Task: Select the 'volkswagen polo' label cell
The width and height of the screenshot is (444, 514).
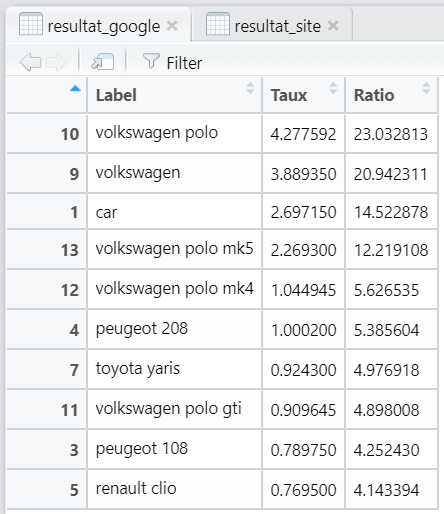Action: click(174, 134)
